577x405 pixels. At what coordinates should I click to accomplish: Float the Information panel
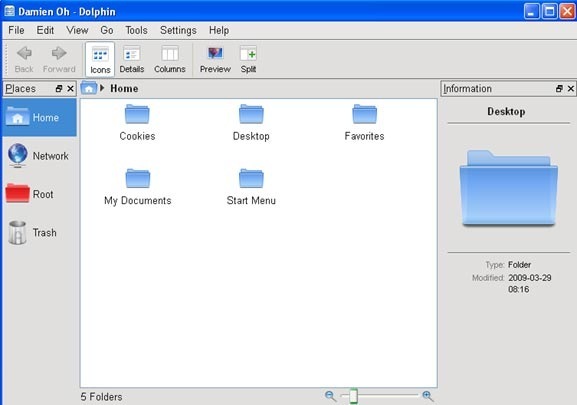(x=559, y=89)
